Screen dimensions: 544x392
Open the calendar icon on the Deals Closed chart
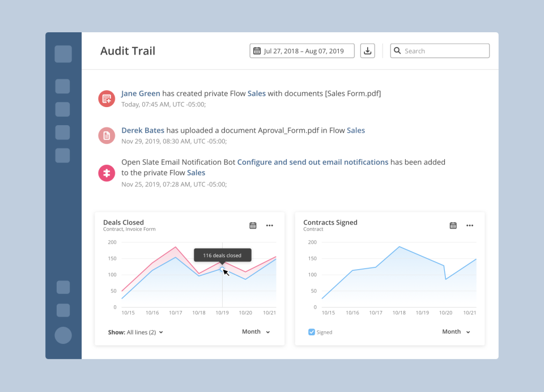252,225
